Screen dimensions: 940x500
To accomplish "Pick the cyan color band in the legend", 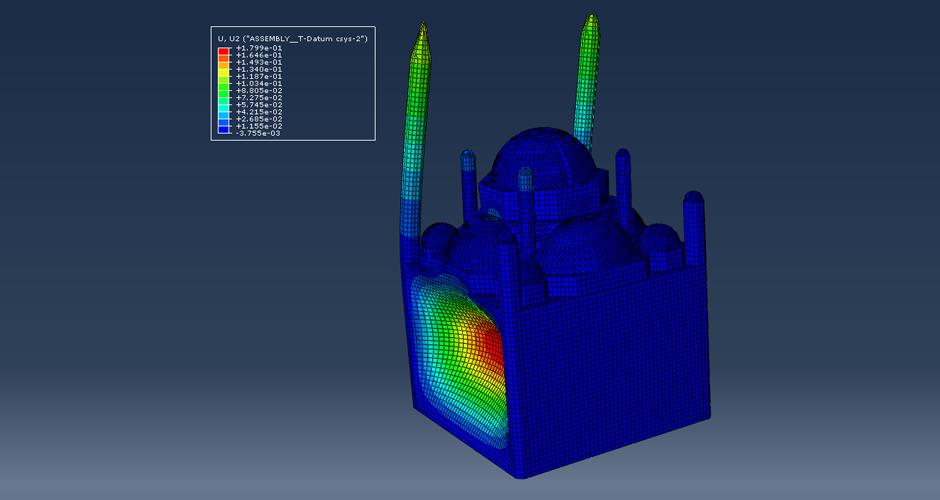I will (223, 105).
